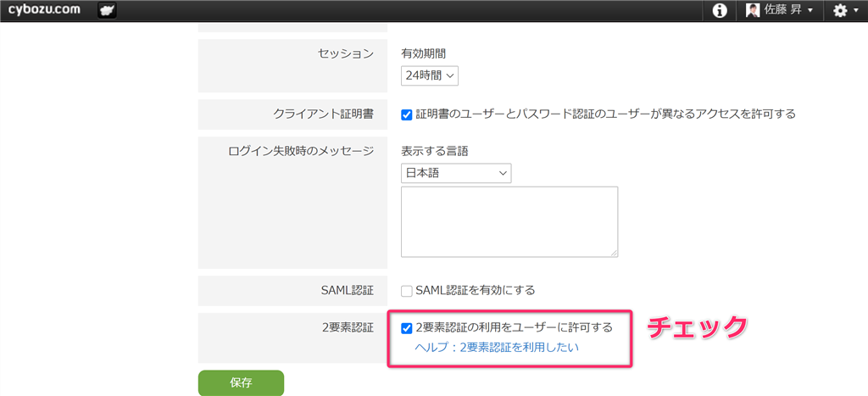Viewport: 868px width, 396px height.
Task: Click the 2要素認証 row label
Action: coord(348,327)
